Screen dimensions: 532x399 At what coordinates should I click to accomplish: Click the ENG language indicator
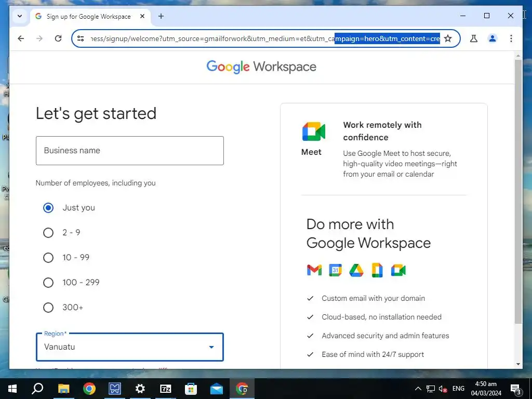click(458, 389)
